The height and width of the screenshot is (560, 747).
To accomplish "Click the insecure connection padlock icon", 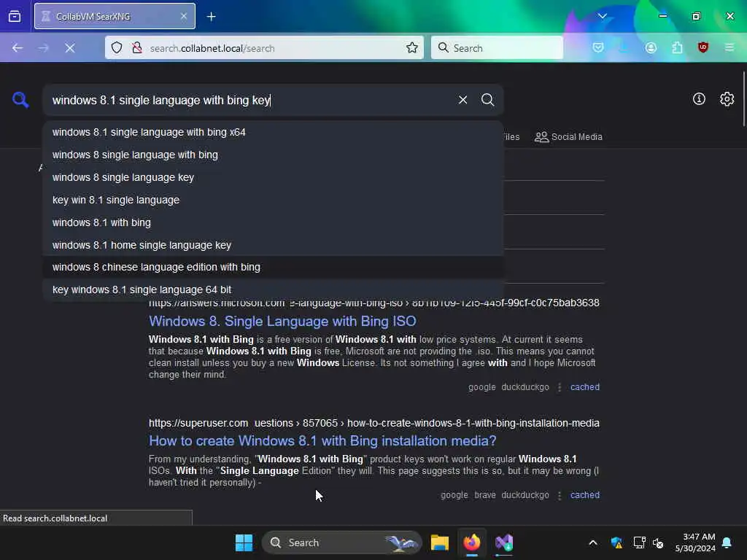I will 136,47.
